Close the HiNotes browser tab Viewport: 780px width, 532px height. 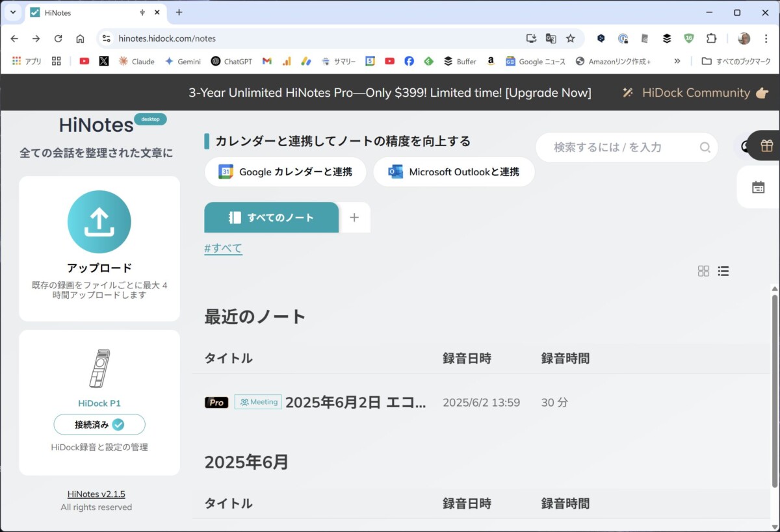pyautogui.click(x=158, y=12)
